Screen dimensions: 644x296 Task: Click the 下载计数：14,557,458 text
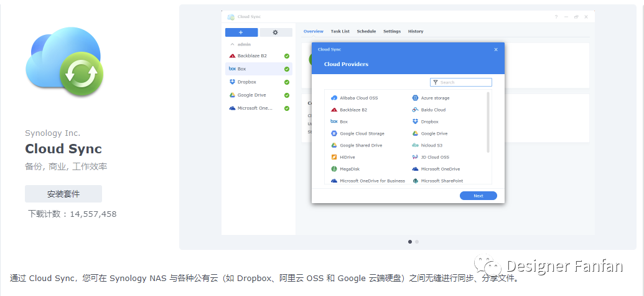[72, 214]
